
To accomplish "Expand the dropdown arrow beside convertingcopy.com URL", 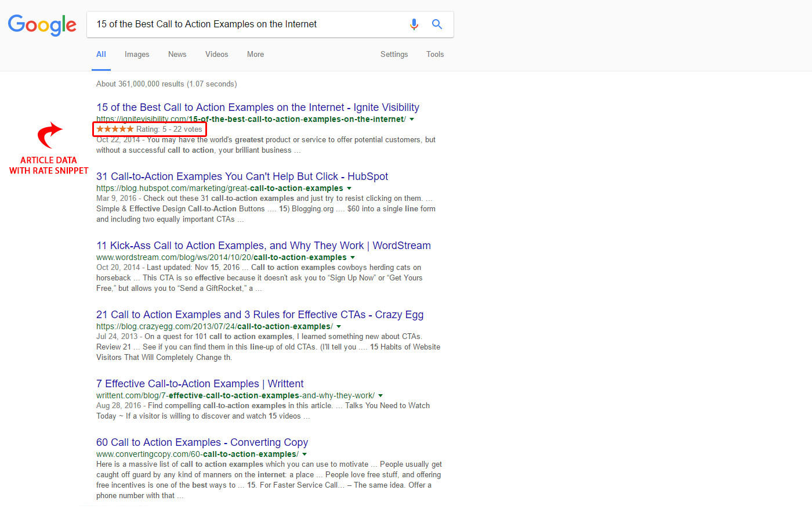I will point(304,454).
